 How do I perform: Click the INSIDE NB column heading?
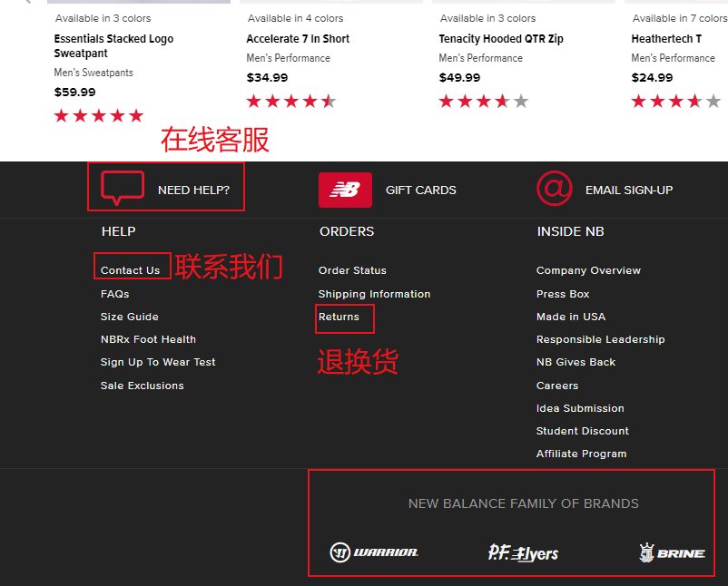[571, 231]
